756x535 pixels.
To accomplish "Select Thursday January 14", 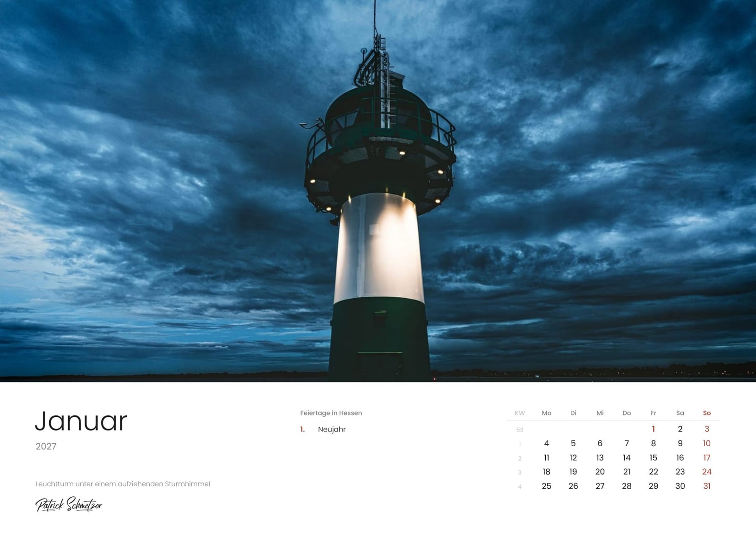I will coord(627,457).
